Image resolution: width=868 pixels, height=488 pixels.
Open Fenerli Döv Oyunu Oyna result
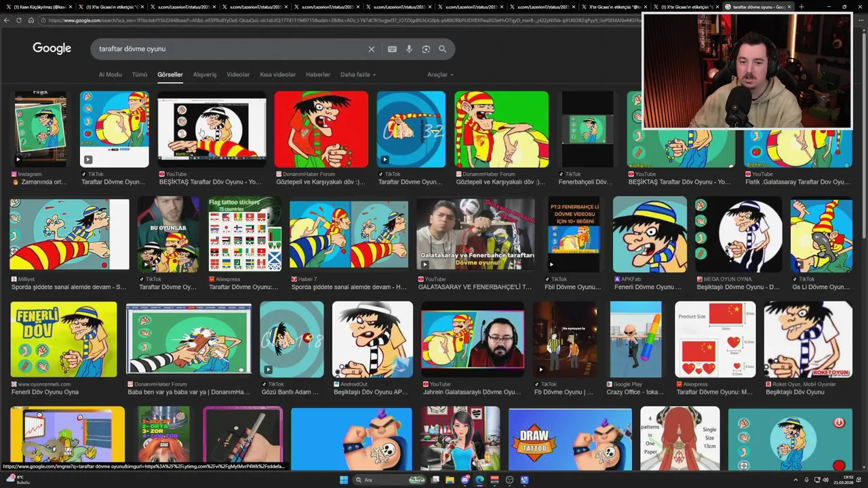[45, 392]
